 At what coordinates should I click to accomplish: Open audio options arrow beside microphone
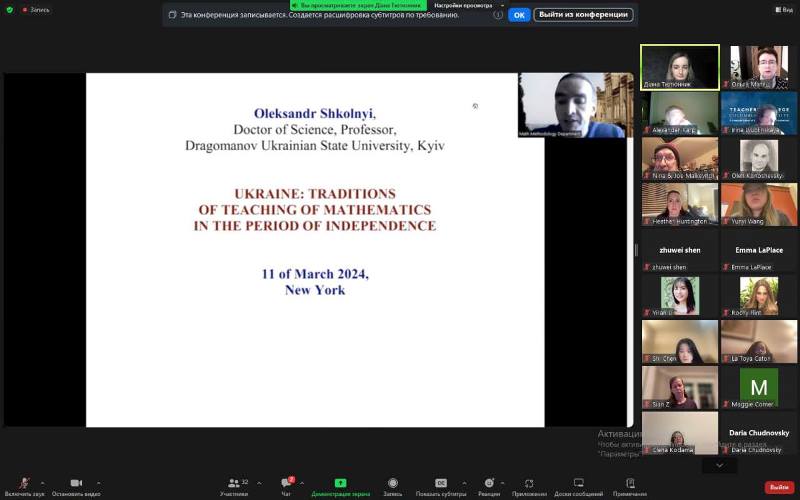coord(42,483)
